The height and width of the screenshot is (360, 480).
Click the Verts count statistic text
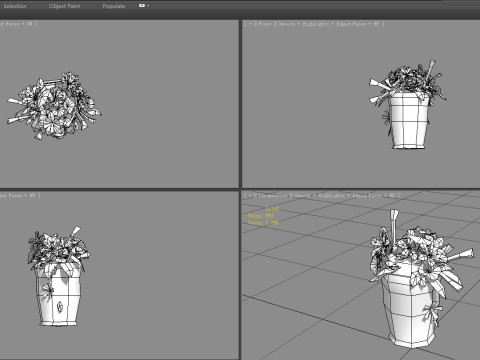(x=263, y=223)
